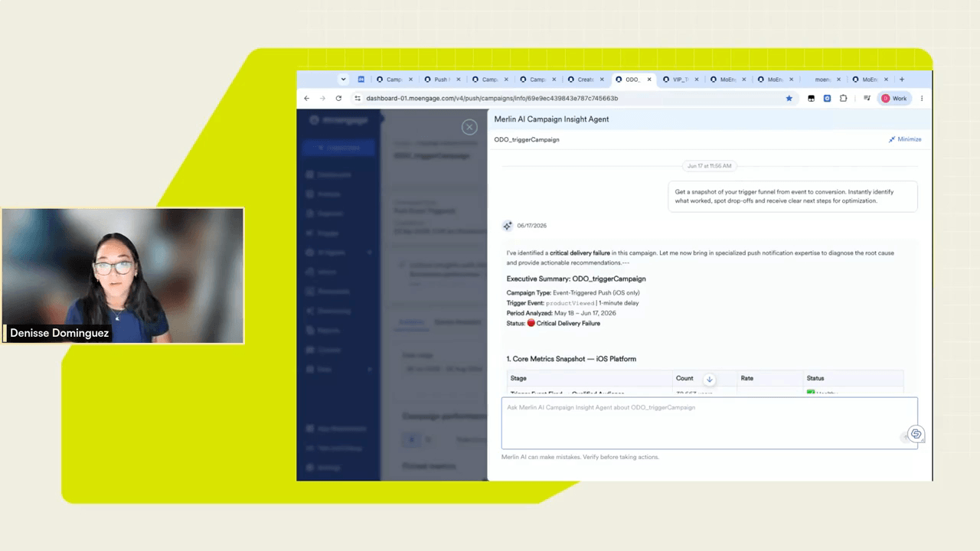Open the Work browser profile
Viewport: 980px width, 551px height.
[x=894, y=98]
